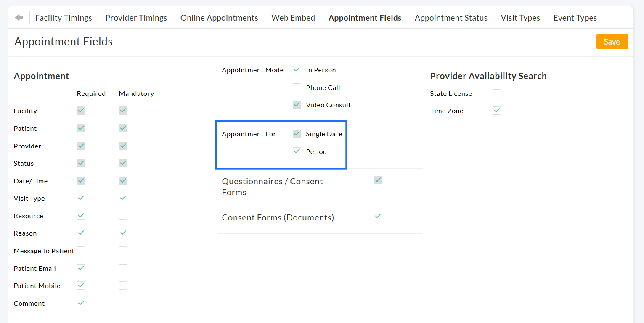Viewport: 644px width, 323px height.
Task: Uncheck Single Date under Appointment For
Action: tap(297, 133)
